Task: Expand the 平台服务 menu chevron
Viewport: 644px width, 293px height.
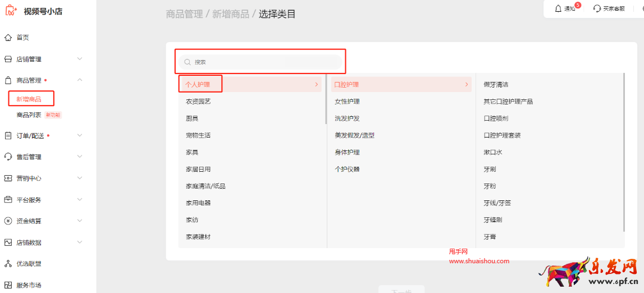Action: point(80,200)
